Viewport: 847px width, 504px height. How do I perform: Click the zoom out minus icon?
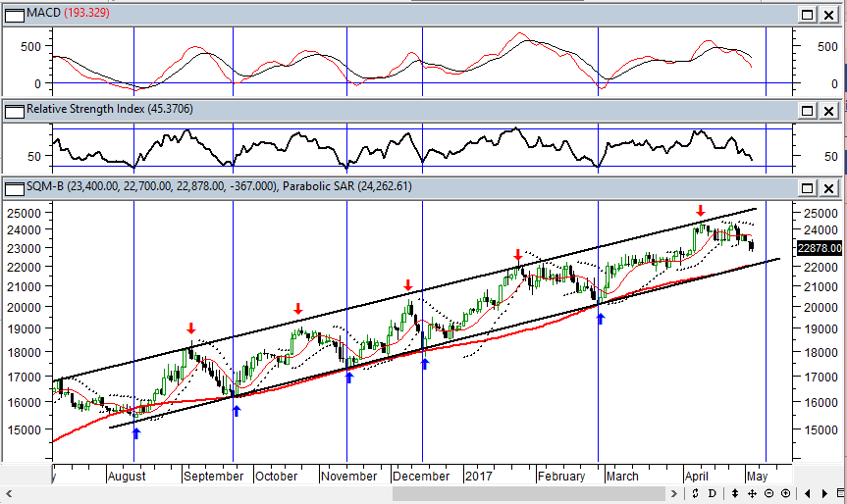click(769, 493)
